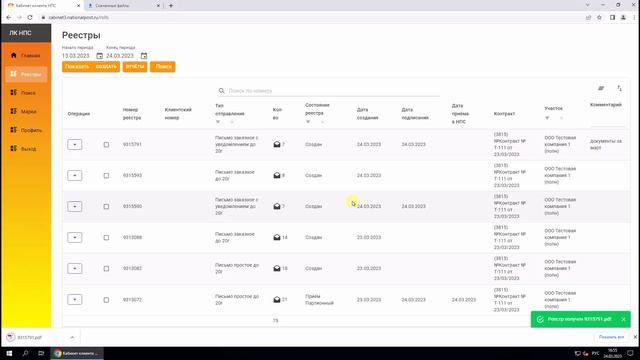Click envelope icon in row 9315590
Viewport: 640px width, 360px height.
pyautogui.click(x=277, y=207)
